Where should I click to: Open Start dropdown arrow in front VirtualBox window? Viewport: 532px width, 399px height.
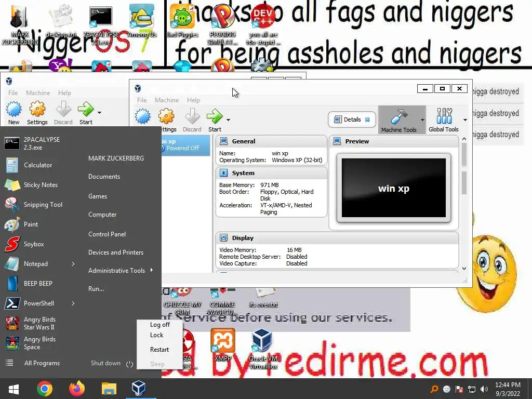coord(229,120)
